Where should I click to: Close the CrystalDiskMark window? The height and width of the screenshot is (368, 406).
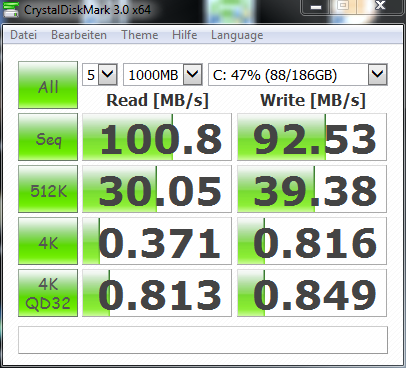[380, 6]
